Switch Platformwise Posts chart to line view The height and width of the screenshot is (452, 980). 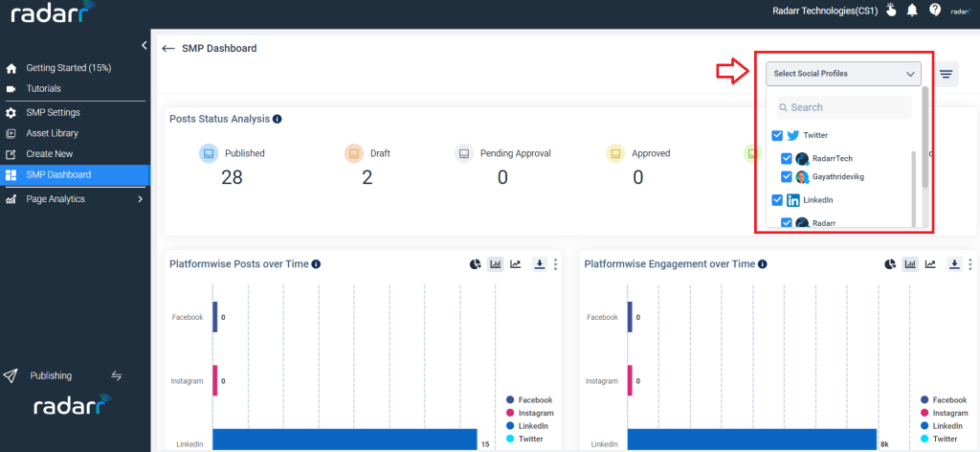point(516,264)
